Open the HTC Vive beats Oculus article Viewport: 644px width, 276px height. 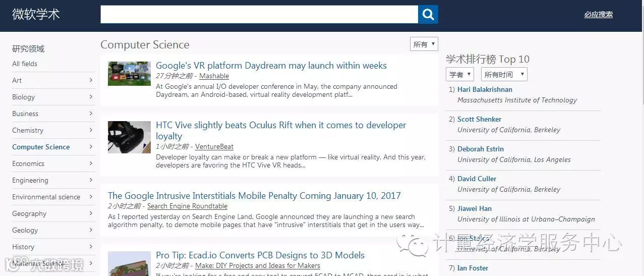[281, 131]
